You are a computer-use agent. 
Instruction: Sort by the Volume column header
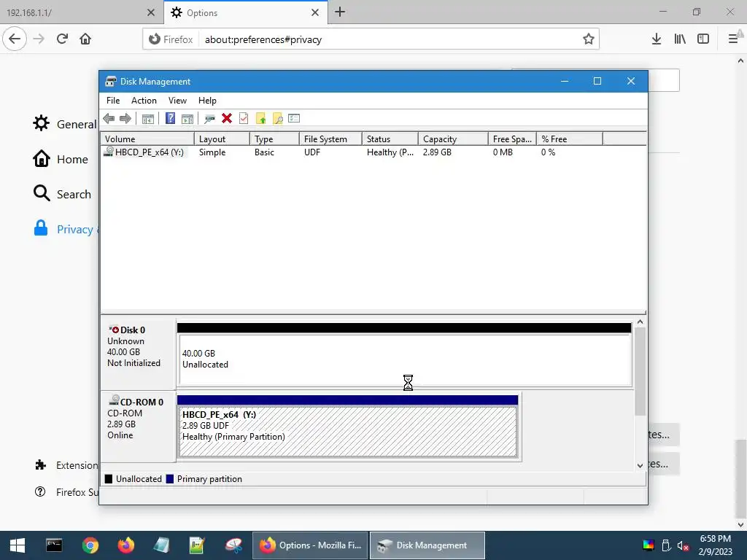click(x=147, y=139)
